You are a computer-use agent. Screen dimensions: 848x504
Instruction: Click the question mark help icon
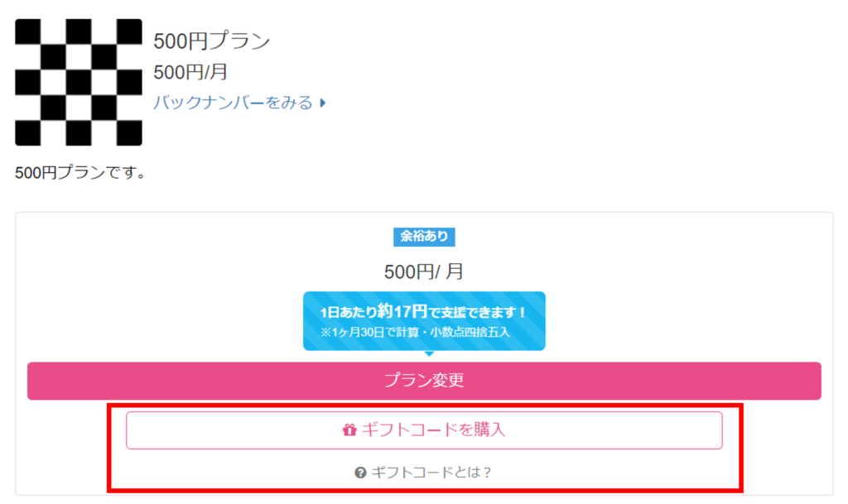pos(360,473)
